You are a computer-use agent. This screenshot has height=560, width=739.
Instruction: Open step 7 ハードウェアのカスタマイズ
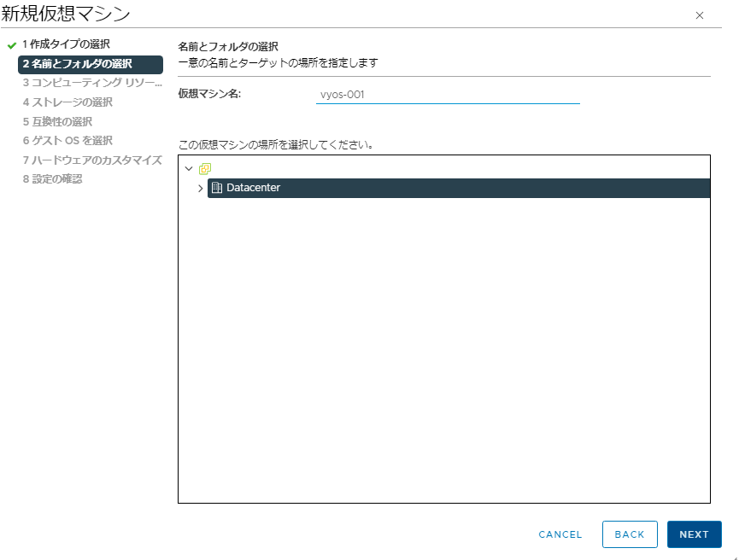(92, 160)
